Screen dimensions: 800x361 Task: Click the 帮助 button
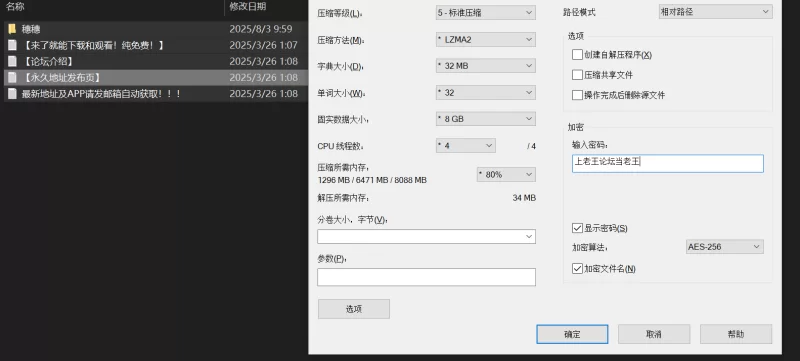click(736, 334)
